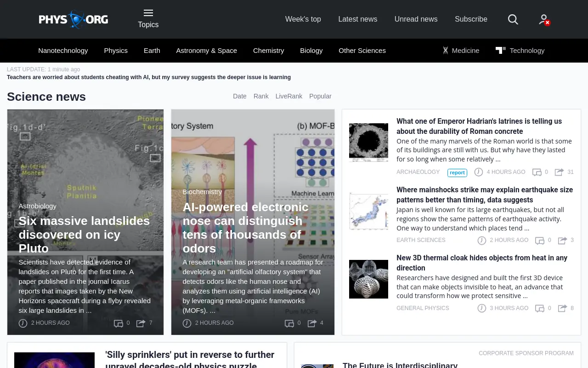Open the Nanotechnology category
Screen dimensions: 588x368
pyautogui.click(x=63, y=51)
